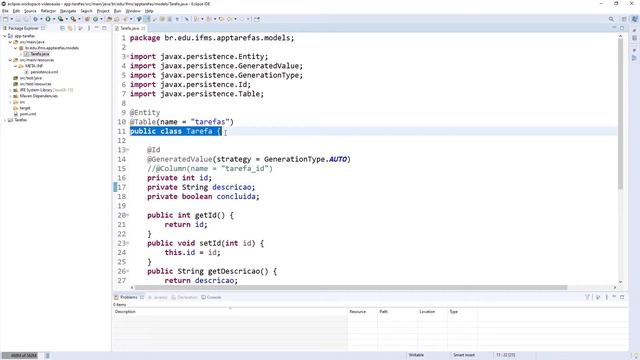Viewport: 640px width, 360px height.
Task: Open the Refactor menu
Action: tap(48, 11)
